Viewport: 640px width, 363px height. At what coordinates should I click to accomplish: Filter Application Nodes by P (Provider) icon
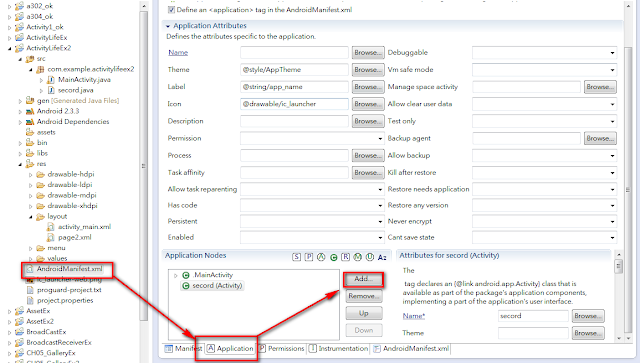[x=309, y=257]
